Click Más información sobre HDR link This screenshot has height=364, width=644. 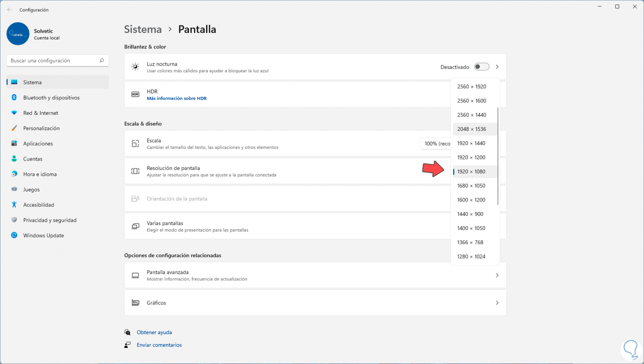pyautogui.click(x=176, y=98)
